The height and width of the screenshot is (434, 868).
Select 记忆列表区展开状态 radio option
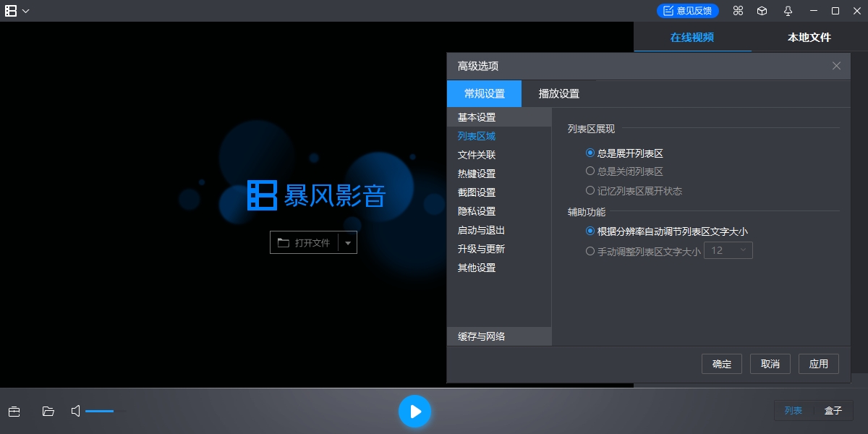coord(590,191)
